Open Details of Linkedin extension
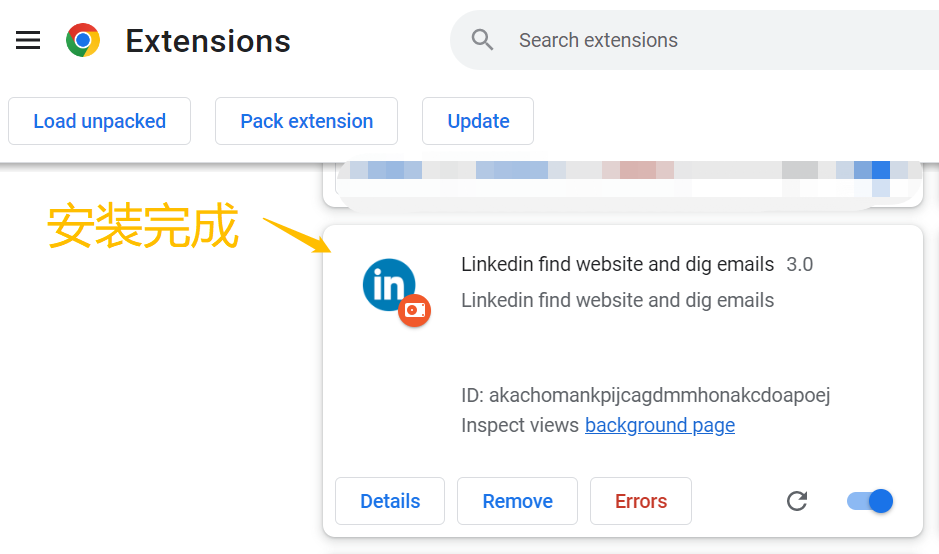Viewport: 939px width, 554px height. point(390,501)
